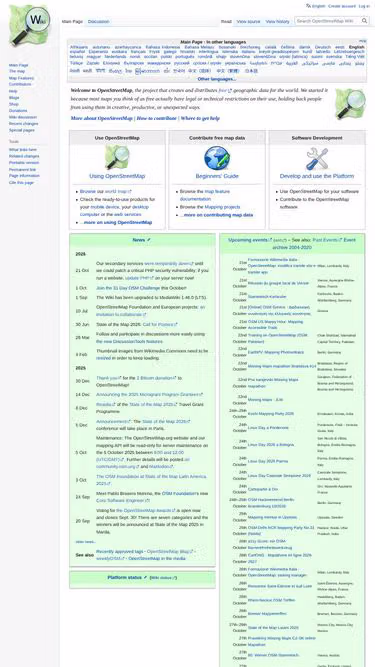This screenshot has height=667, width=375.
Task: Click the Beginners' Guide link
Action: [217, 176]
